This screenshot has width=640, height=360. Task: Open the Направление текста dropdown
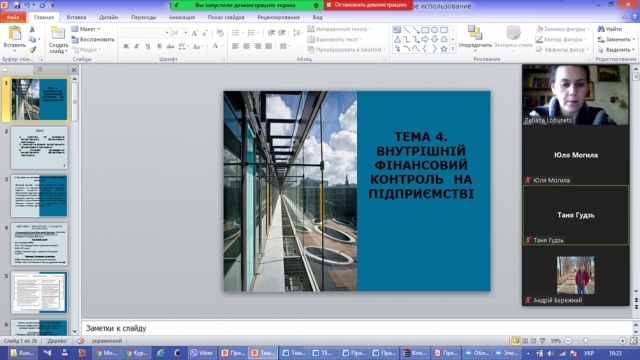pos(339,29)
